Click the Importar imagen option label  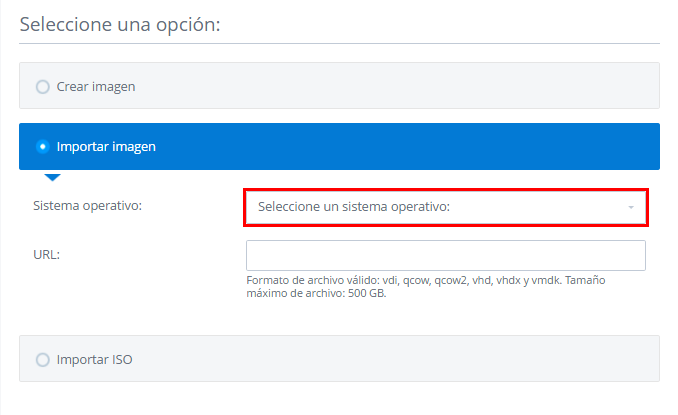106,147
